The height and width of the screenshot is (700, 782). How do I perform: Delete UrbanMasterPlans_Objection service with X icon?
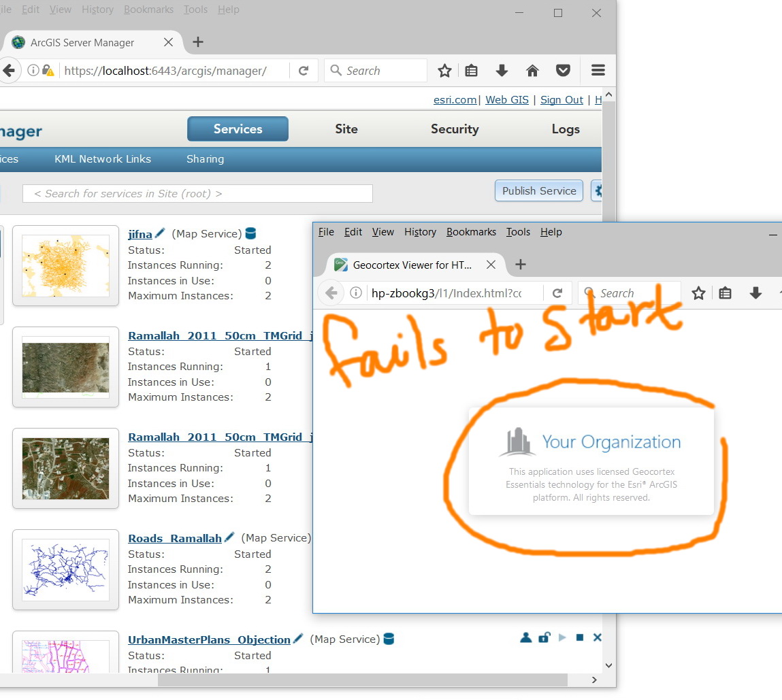pos(597,637)
